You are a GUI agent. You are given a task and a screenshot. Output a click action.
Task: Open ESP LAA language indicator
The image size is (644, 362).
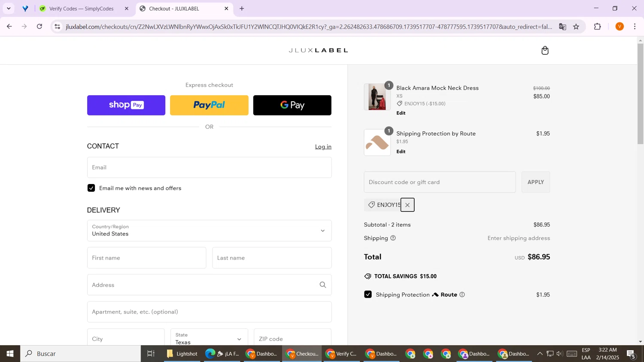tap(586, 354)
